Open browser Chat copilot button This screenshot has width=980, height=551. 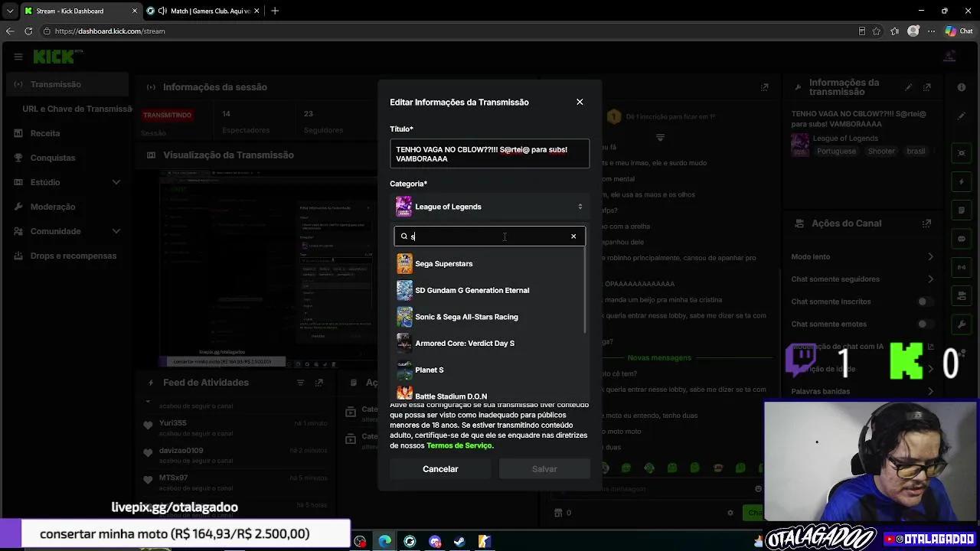click(959, 31)
